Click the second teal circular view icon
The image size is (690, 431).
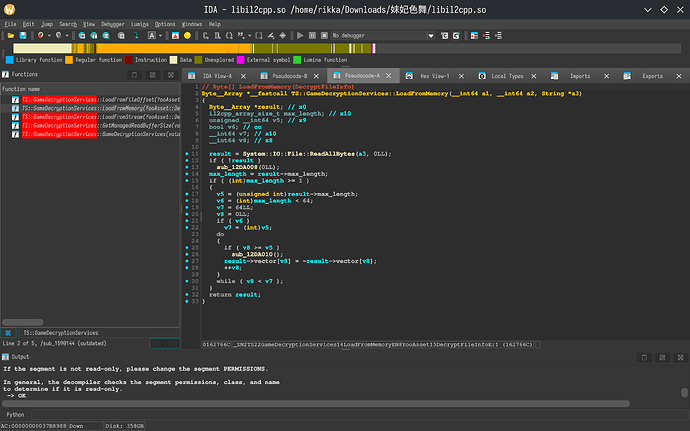[94, 36]
